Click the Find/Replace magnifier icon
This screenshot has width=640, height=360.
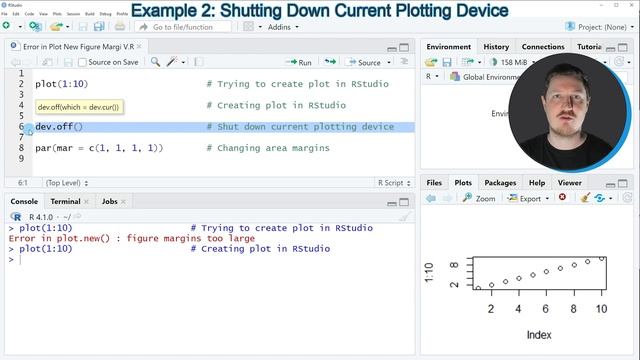click(155, 62)
